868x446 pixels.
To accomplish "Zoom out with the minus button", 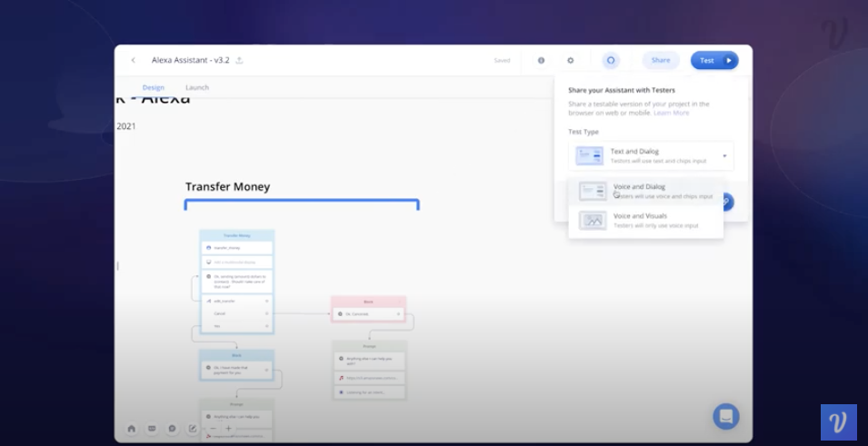I will point(213,429).
